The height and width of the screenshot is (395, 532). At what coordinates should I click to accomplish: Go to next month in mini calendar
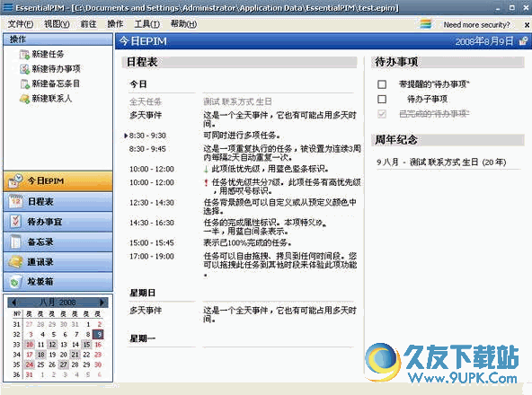pyautogui.click(x=102, y=303)
